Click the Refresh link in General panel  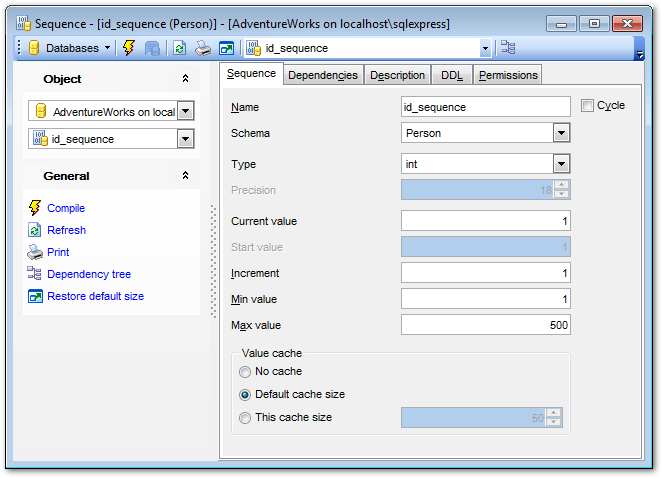(66, 230)
